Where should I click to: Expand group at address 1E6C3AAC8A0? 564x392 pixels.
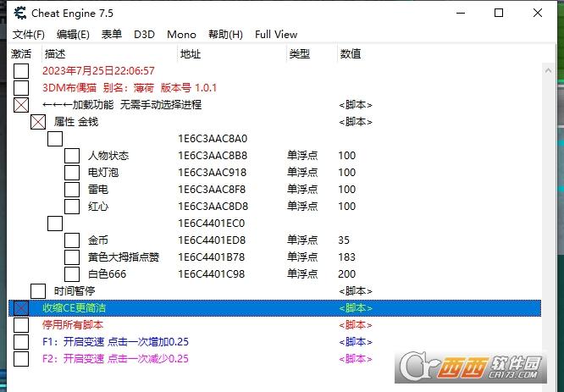pyautogui.click(x=55, y=139)
